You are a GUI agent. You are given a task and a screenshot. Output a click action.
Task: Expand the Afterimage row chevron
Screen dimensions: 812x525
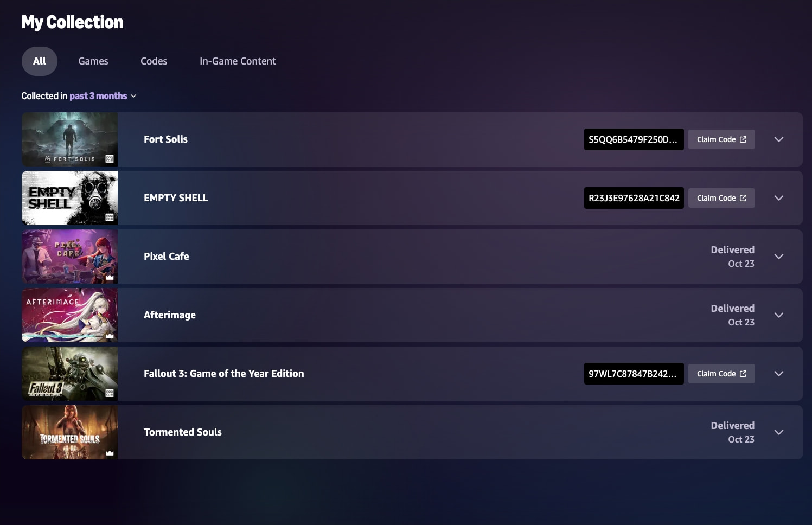tap(779, 315)
